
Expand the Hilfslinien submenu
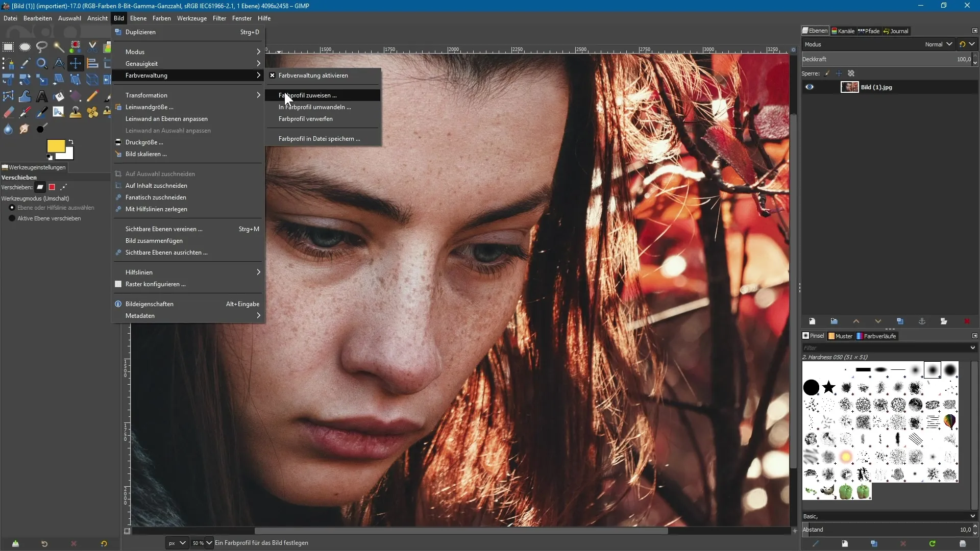pos(188,272)
